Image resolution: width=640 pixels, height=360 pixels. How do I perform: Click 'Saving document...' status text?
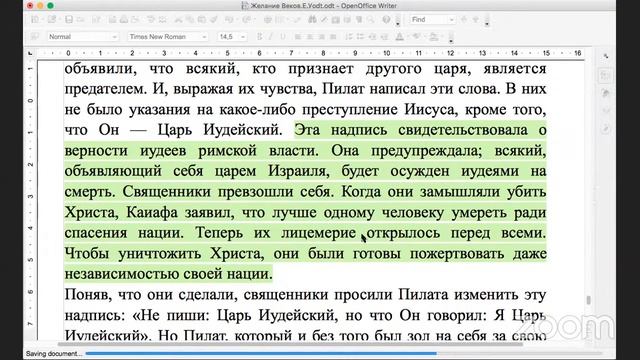(x=54, y=353)
